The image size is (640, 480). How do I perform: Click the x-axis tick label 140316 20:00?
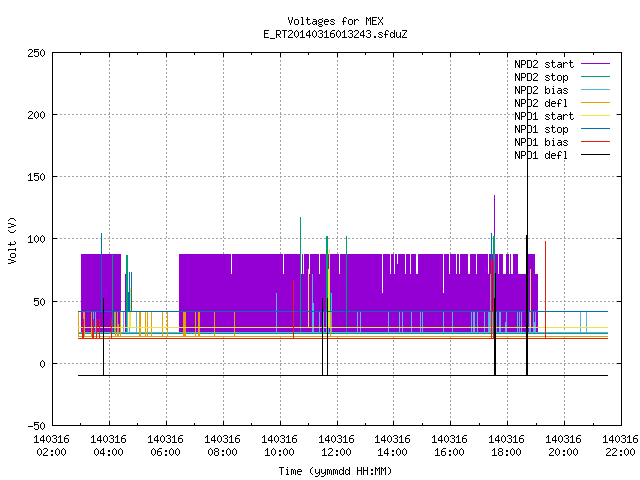(x=563, y=446)
